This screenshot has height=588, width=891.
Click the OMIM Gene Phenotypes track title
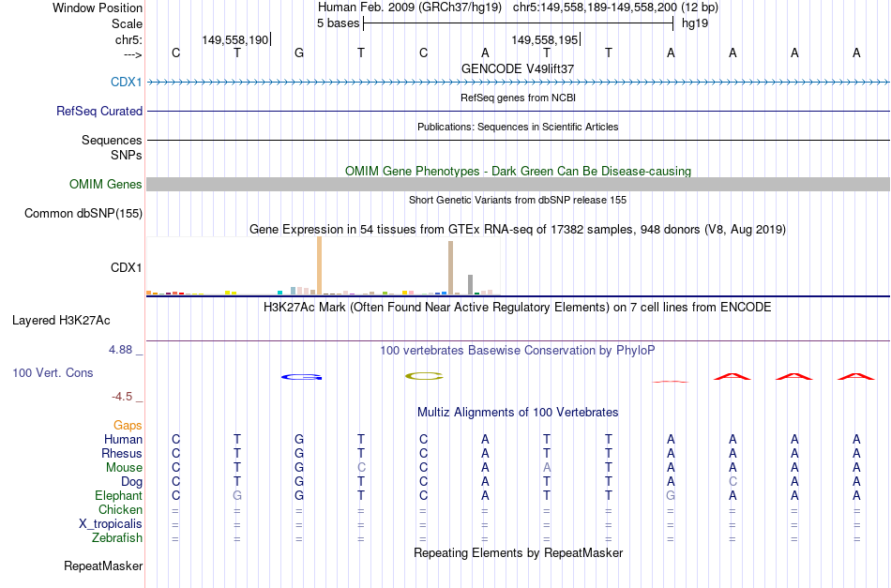click(x=518, y=171)
